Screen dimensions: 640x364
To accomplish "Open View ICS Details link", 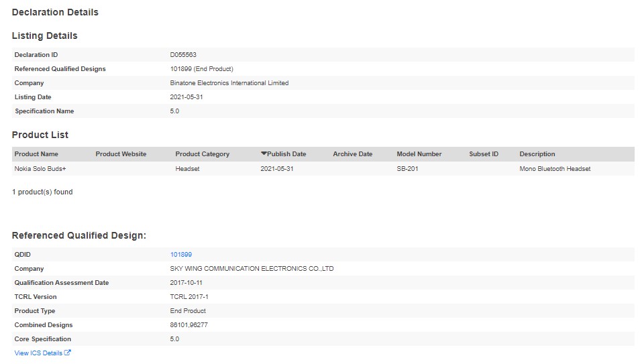I will 38,353.
